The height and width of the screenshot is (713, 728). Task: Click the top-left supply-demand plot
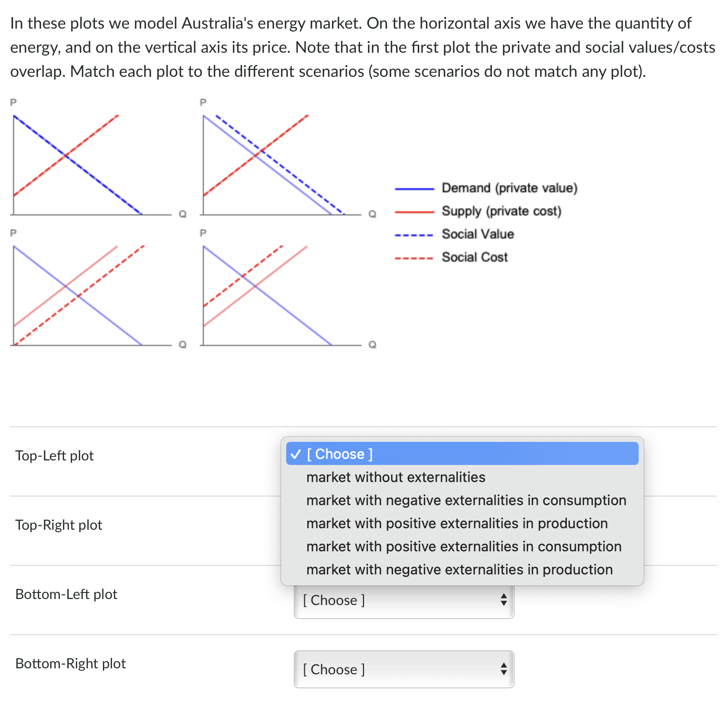90,161
